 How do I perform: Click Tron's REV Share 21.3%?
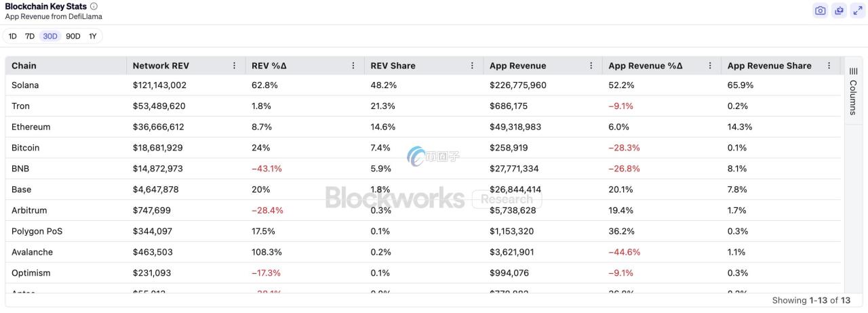(382, 106)
